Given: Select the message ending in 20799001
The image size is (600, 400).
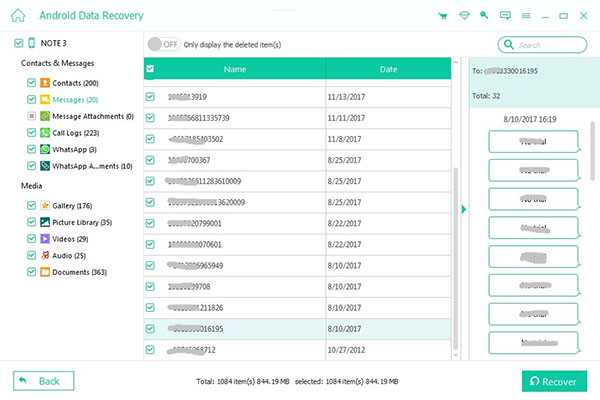Looking at the screenshot, I should click(297, 223).
